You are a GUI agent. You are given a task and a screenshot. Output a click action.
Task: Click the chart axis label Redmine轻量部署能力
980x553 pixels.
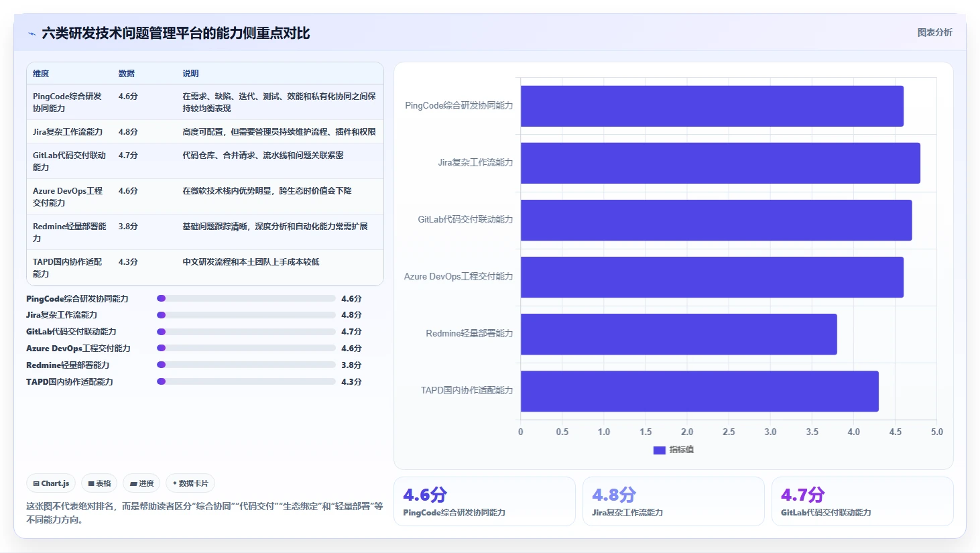469,334
